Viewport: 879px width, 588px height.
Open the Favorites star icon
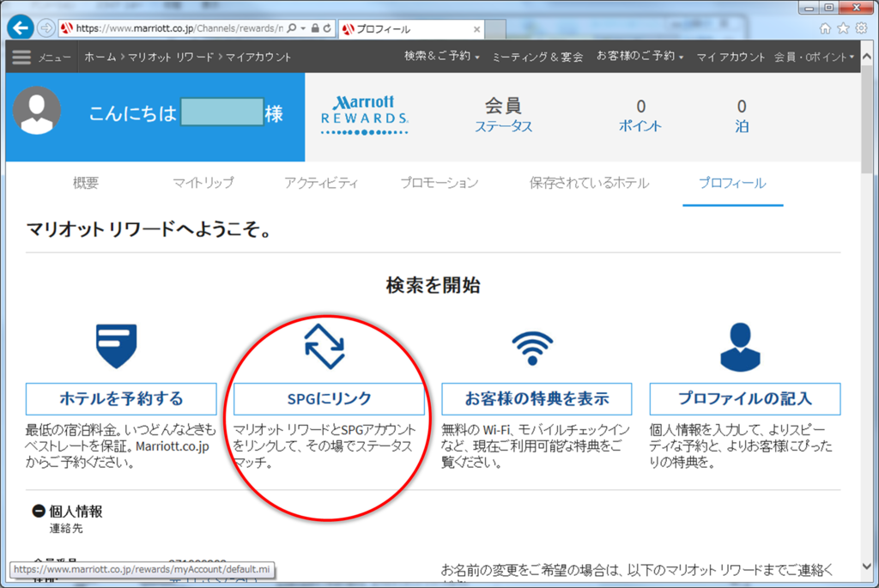(x=843, y=28)
